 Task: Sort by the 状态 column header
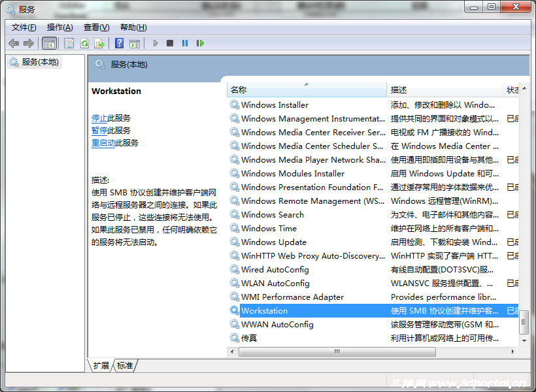coord(511,90)
